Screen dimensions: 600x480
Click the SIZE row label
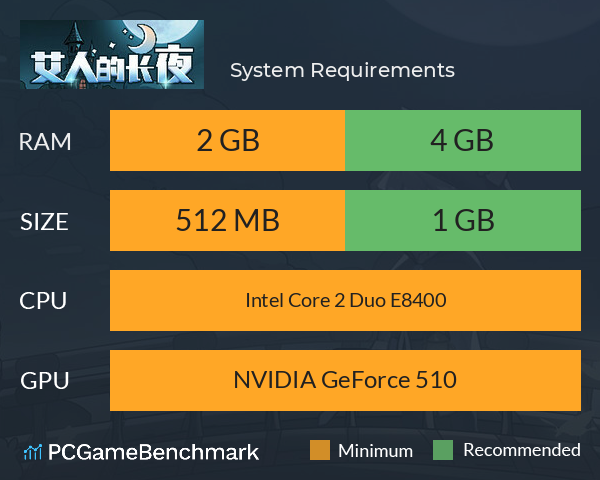pos(44,222)
